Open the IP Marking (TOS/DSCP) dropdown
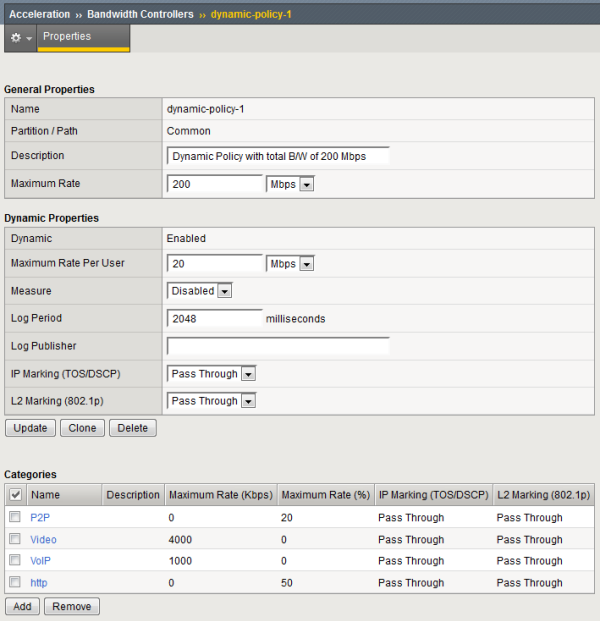600x621 pixels. (x=212, y=374)
